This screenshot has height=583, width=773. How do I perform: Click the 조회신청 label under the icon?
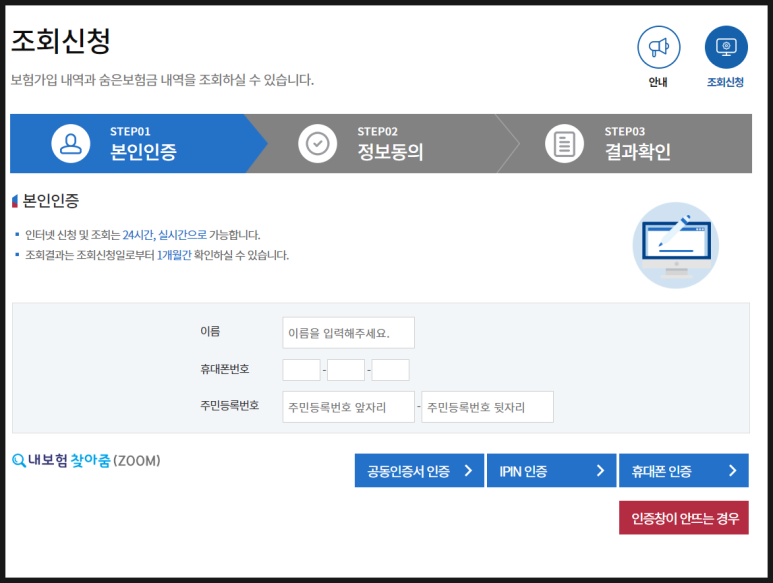click(725, 82)
